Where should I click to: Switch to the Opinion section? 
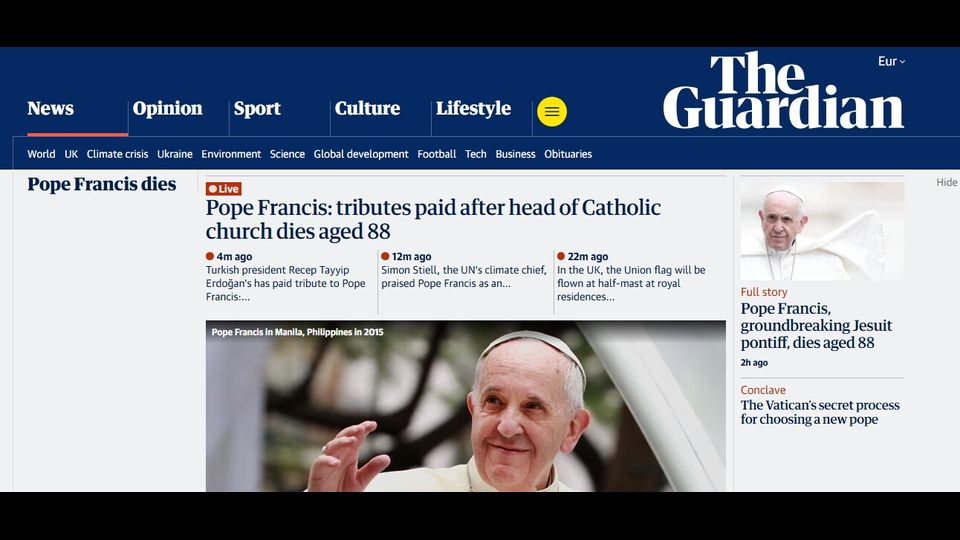(x=167, y=108)
